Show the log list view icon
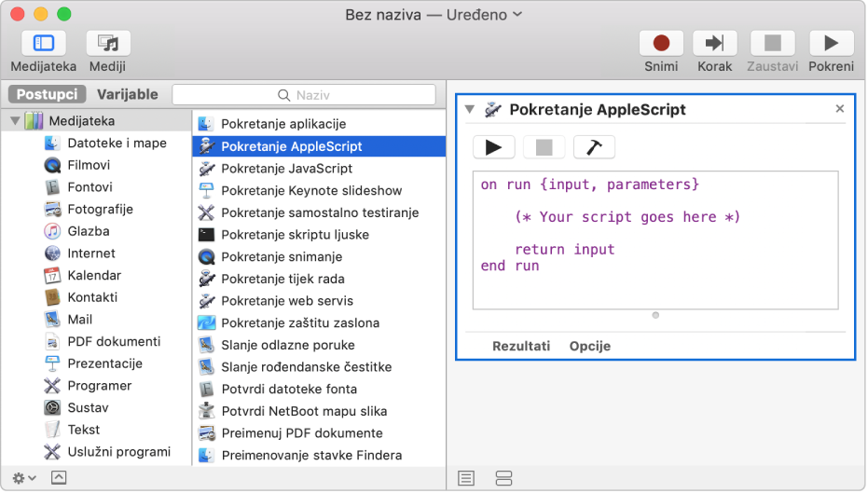 coord(466,478)
